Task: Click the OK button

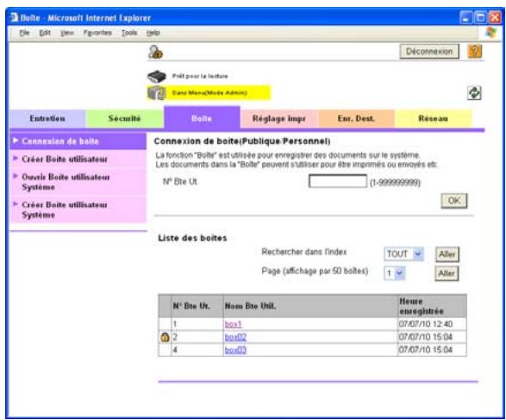Action: pos(453,201)
